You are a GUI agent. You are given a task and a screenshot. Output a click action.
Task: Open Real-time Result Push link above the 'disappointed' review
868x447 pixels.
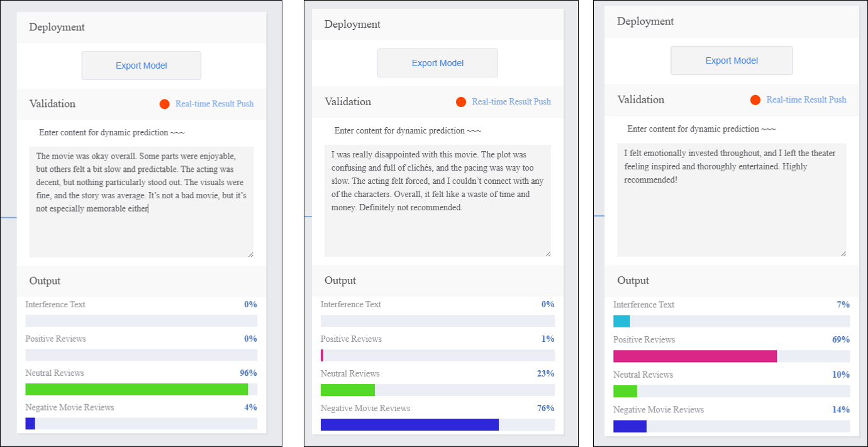(x=511, y=102)
